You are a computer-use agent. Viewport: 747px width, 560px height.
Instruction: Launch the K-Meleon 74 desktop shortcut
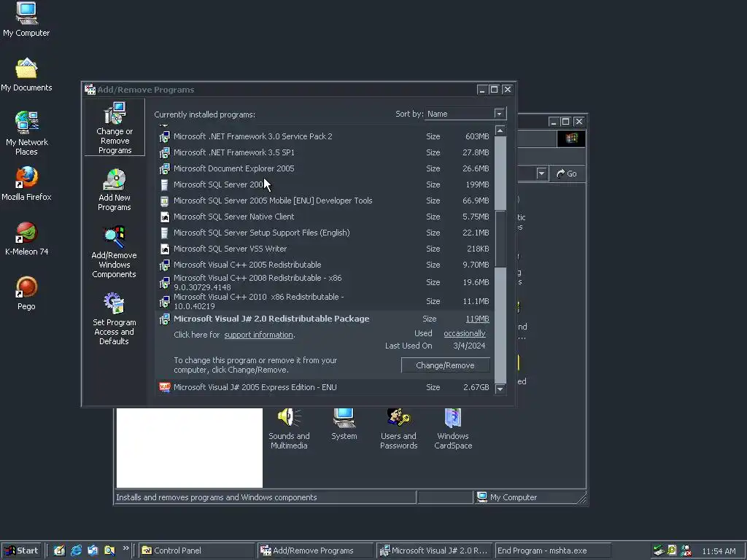(x=26, y=238)
